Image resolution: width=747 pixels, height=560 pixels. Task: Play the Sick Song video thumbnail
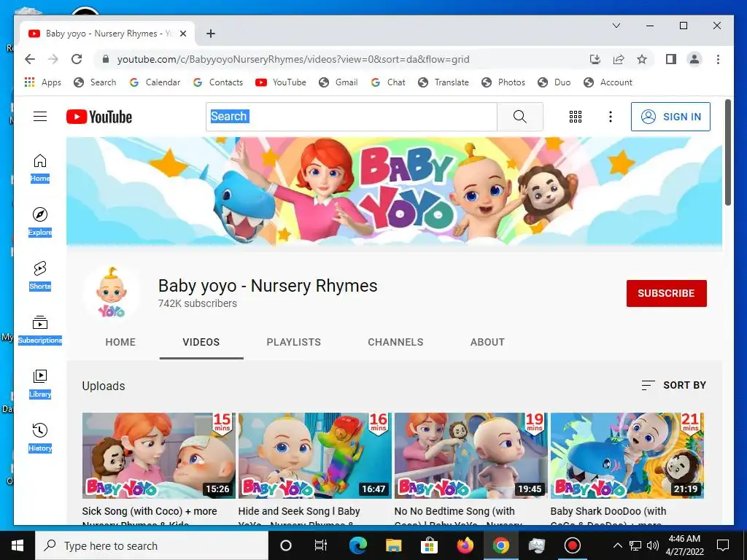coord(158,456)
